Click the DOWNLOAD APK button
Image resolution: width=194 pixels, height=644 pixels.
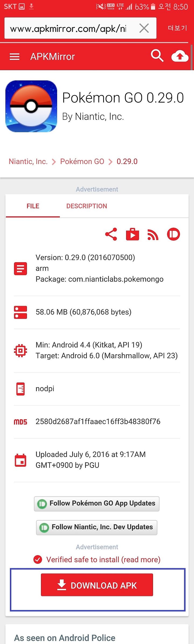point(97,585)
